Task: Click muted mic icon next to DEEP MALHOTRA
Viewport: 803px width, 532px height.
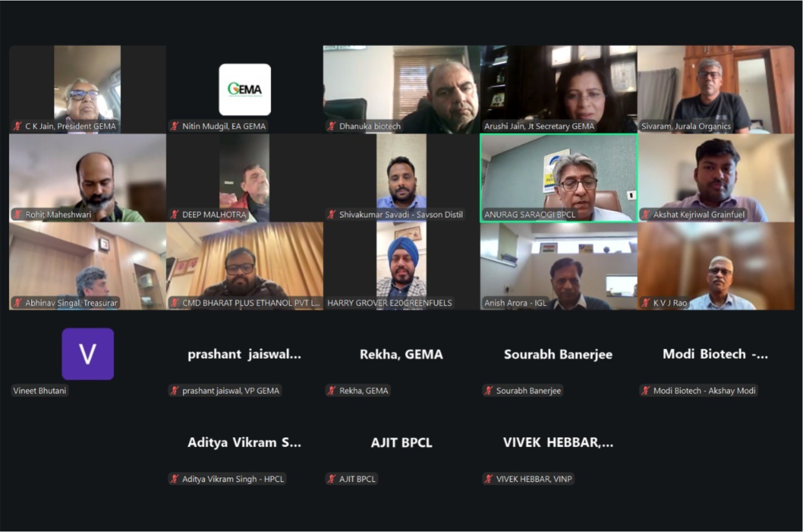Action: tap(175, 215)
